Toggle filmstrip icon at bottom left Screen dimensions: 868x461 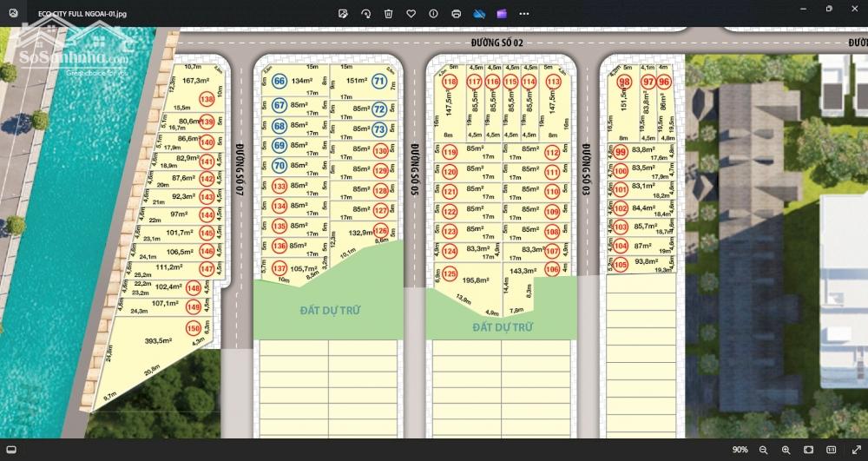pyautogui.click(x=13, y=450)
